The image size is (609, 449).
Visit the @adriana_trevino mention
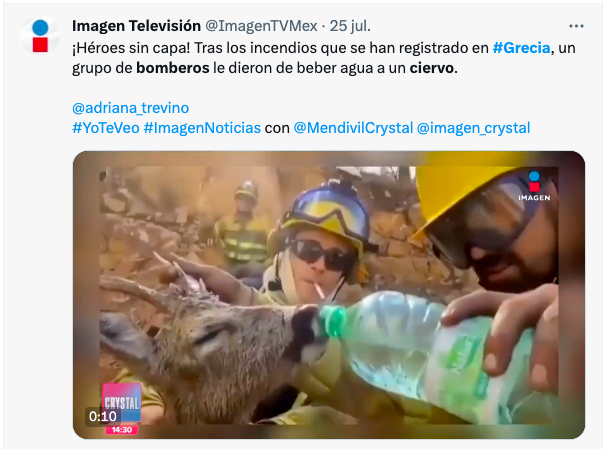tap(130, 108)
